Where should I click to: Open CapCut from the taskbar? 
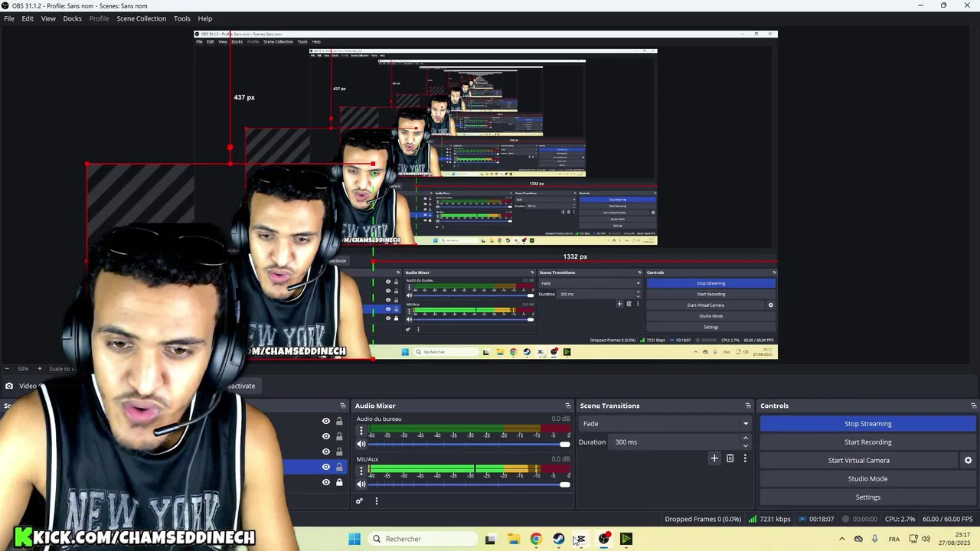pyautogui.click(x=581, y=539)
